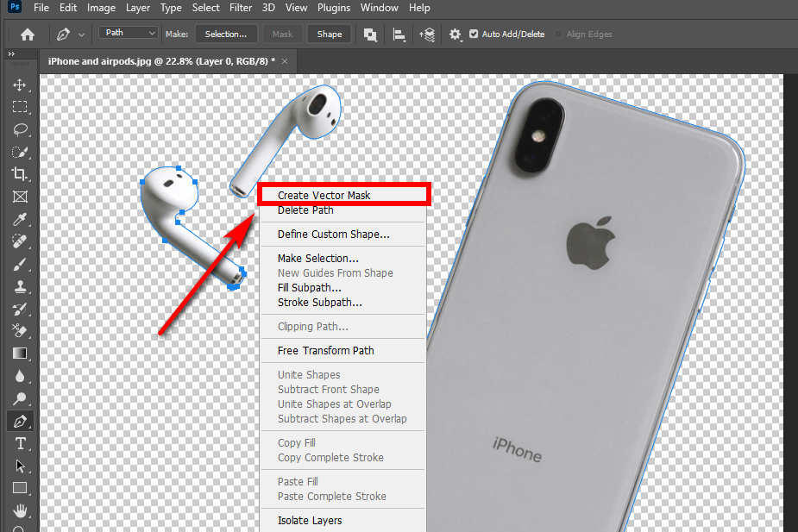
Task: Toggle Auto Add/Delete checkbox
Action: click(474, 34)
